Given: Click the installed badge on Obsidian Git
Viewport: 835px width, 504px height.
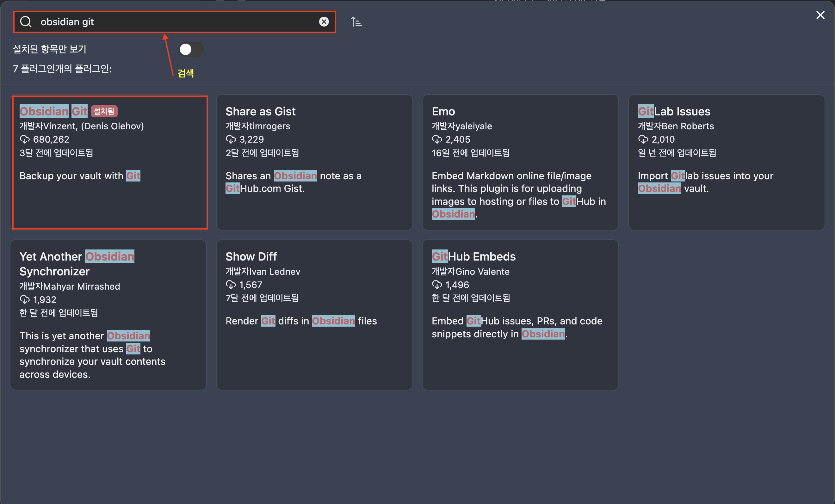Looking at the screenshot, I should (104, 111).
